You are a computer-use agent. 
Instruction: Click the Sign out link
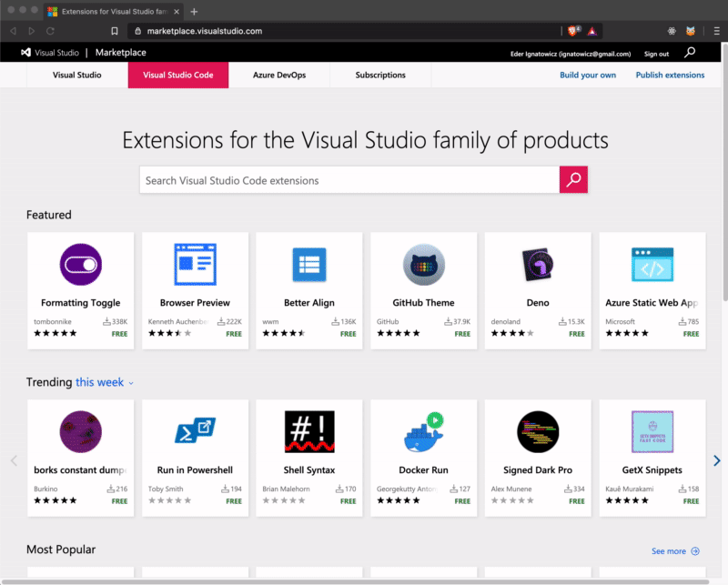[656, 54]
